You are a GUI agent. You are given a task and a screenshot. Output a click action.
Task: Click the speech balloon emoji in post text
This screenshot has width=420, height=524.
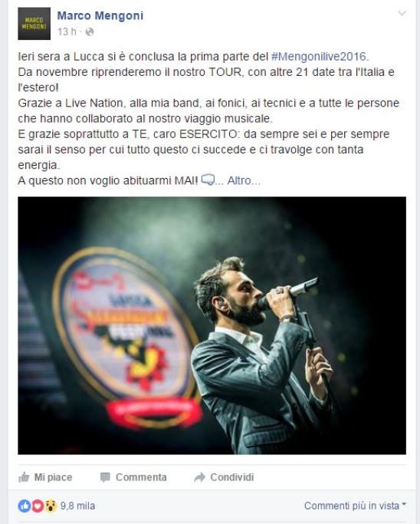[208, 180]
